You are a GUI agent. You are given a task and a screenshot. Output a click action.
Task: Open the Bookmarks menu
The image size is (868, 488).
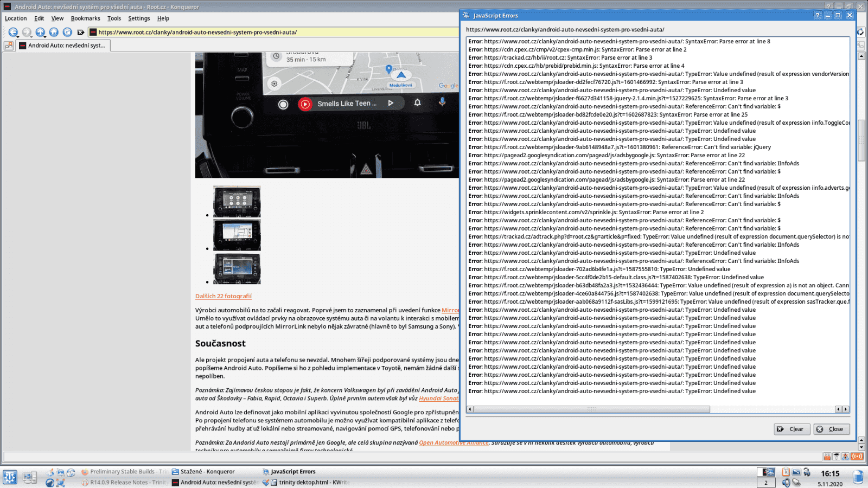pos(85,18)
